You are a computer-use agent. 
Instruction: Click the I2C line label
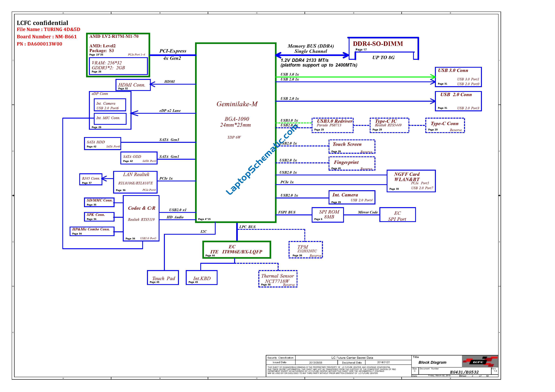coord(203,232)
